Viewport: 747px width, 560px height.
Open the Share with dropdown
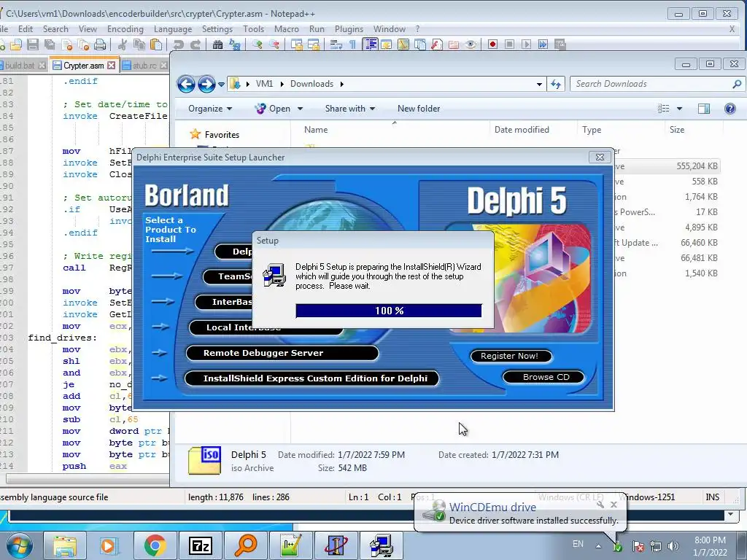[x=350, y=109]
